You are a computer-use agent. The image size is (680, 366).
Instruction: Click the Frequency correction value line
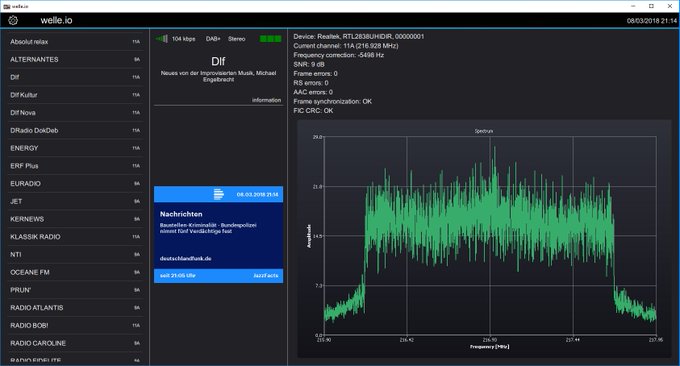(338, 55)
